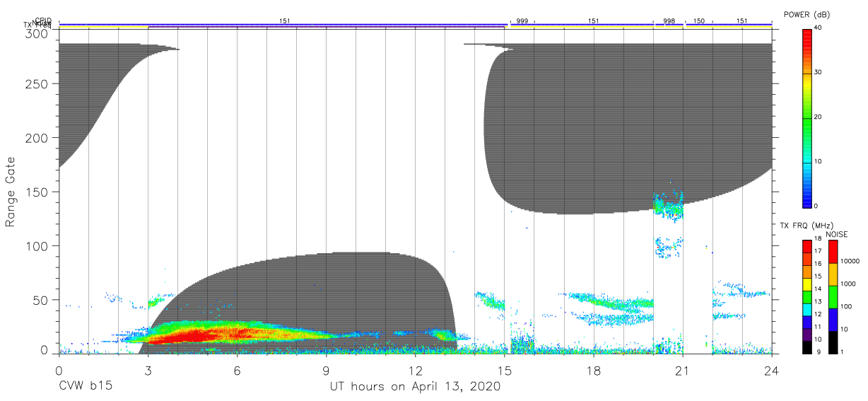868x401 pixels.
Task: Click the "100" Range Gate axis tick
Action: [x=37, y=245]
